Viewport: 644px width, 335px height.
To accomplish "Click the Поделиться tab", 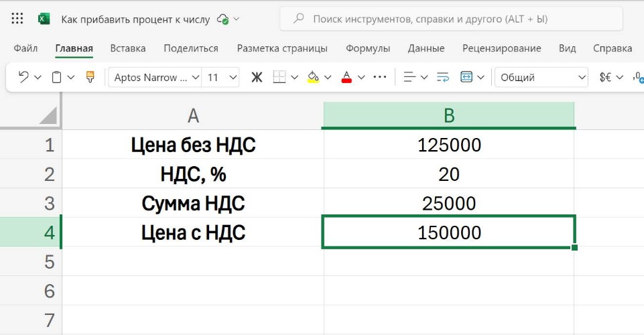I will click(191, 48).
